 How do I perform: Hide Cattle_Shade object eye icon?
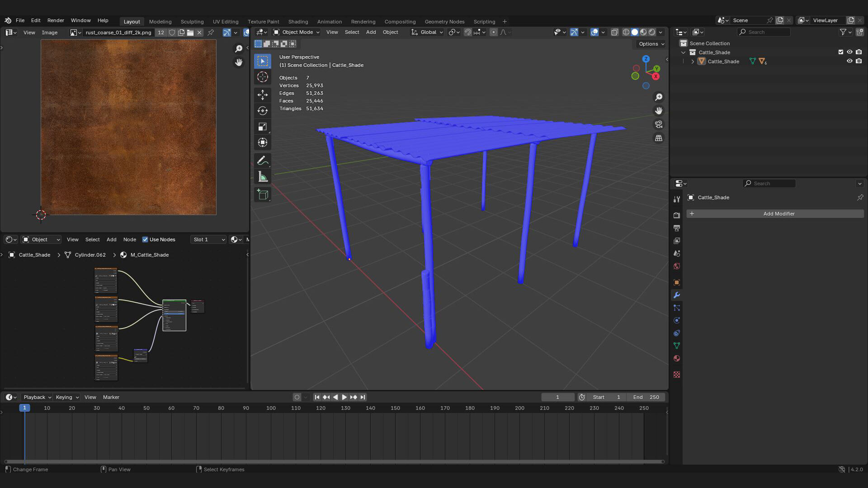(x=850, y=61)
